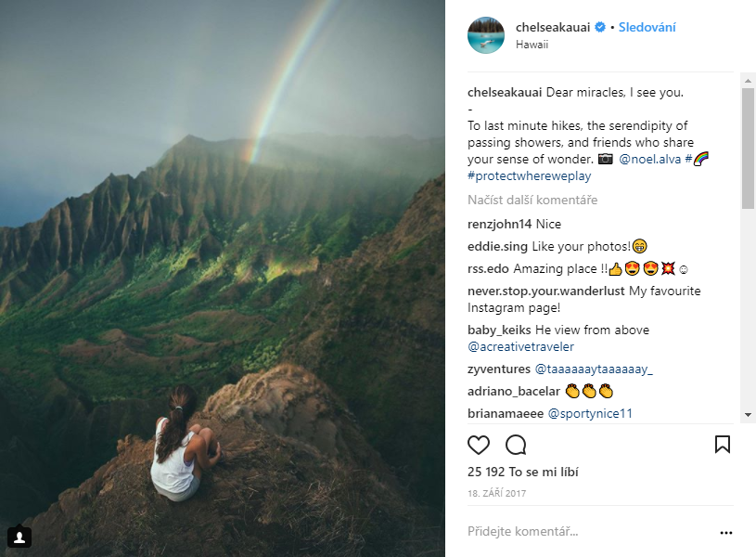Save post with the bookmark icon
This screenshot has height=557, width=756.
pos(723,445)
